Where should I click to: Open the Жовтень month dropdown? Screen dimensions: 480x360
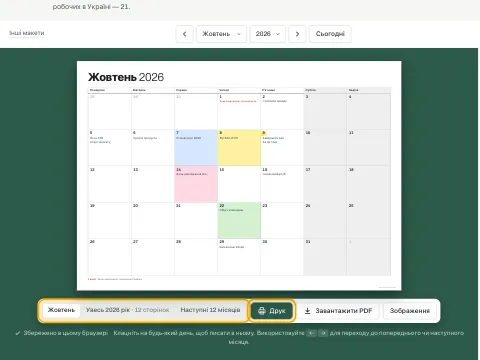[221, 34]
